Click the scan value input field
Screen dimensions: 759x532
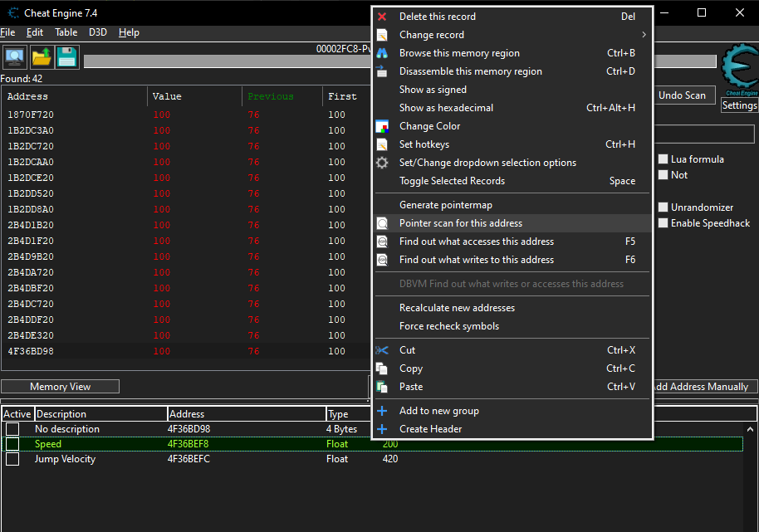point(704,134)
